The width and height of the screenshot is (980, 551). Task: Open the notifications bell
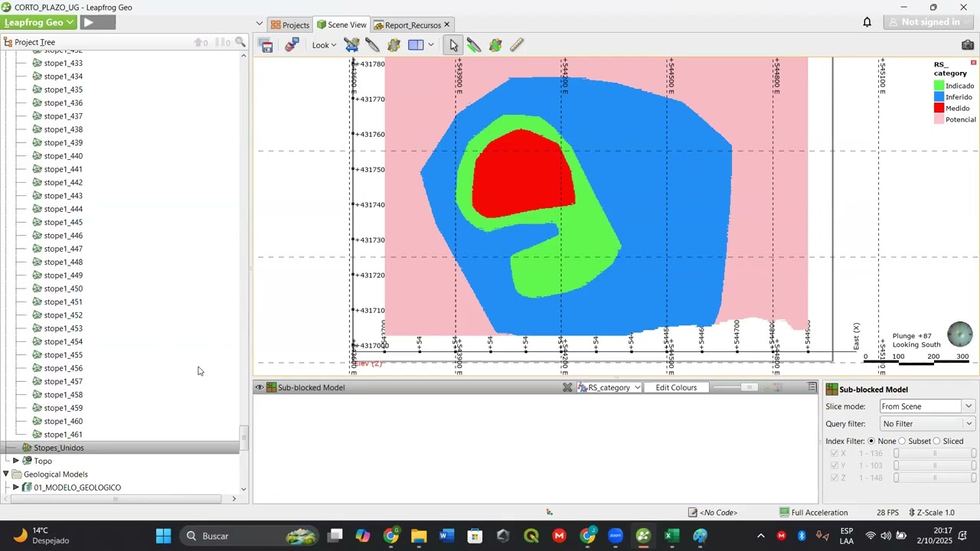[x=867, y=22]
